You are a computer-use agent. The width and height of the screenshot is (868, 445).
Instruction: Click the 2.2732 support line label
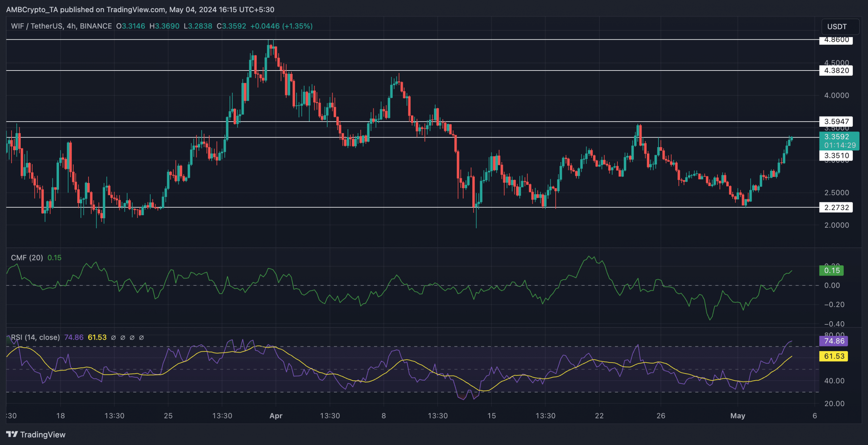(x=836, y=207)
